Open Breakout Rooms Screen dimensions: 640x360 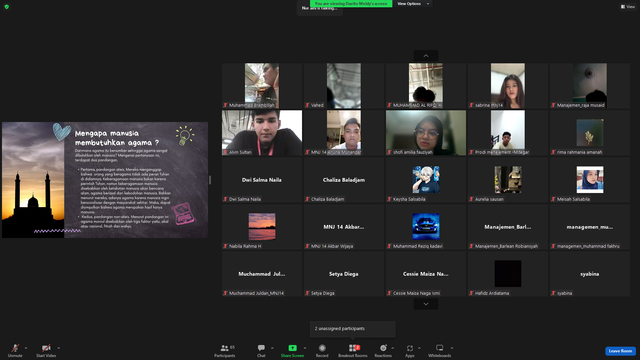(353, 350)
